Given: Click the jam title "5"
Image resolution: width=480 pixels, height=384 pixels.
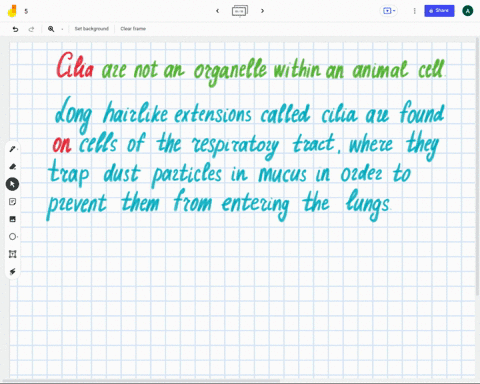Looking at the screenshot, I should click(x=26, y=11).
